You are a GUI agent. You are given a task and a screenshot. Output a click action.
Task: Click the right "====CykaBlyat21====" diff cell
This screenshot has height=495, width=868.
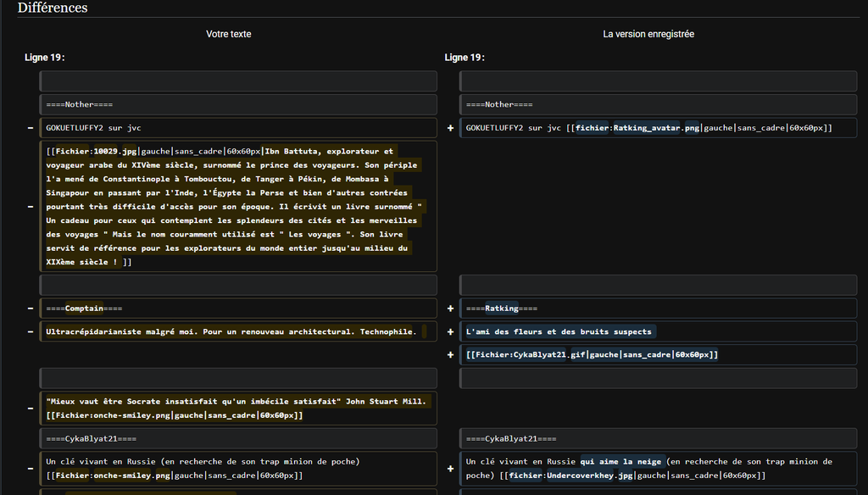click(x=658, y=439)
